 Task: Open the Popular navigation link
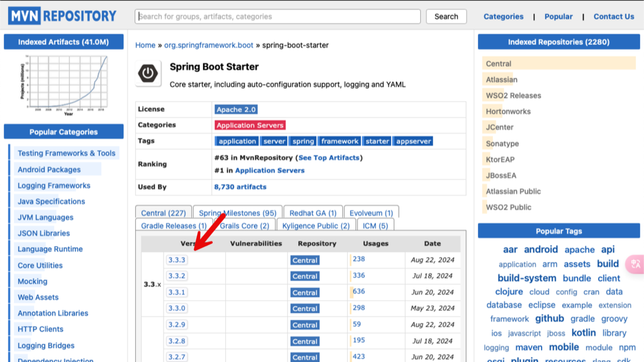(x=558, y=16)
